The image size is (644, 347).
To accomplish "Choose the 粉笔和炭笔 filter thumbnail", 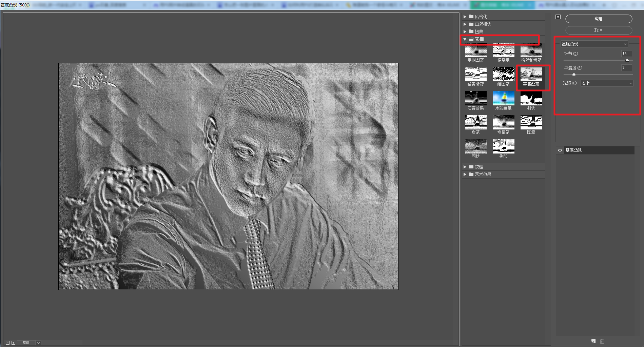I will 531,50.
